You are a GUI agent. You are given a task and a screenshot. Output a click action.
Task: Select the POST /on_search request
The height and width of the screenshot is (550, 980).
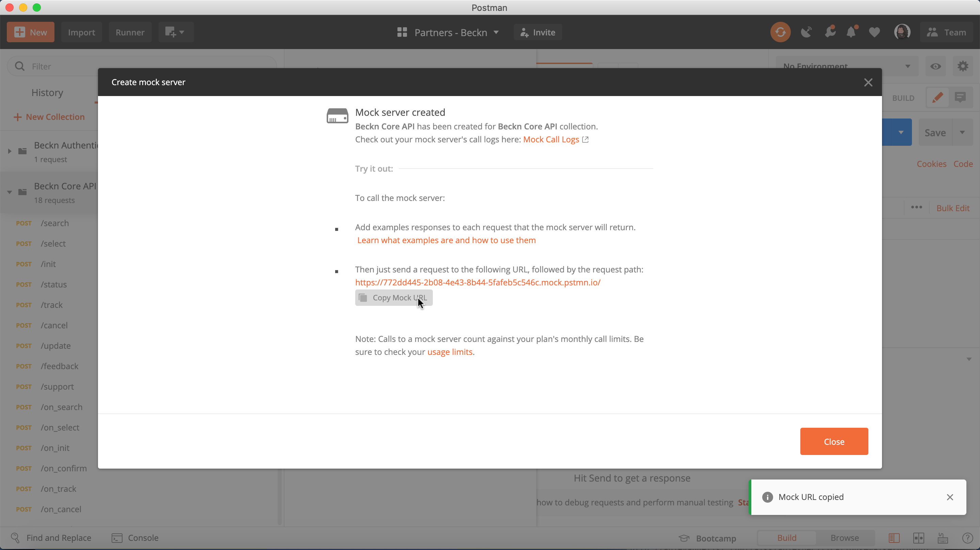[49, 407]
